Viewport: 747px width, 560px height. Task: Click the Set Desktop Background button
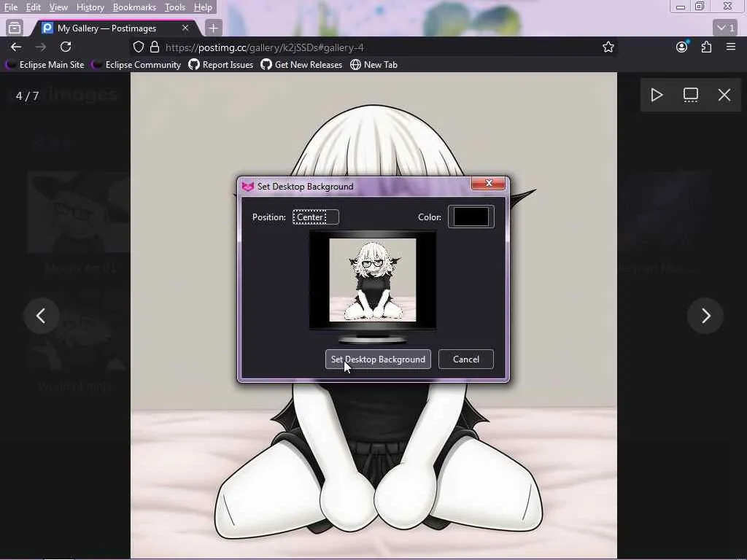click(378, 359)
